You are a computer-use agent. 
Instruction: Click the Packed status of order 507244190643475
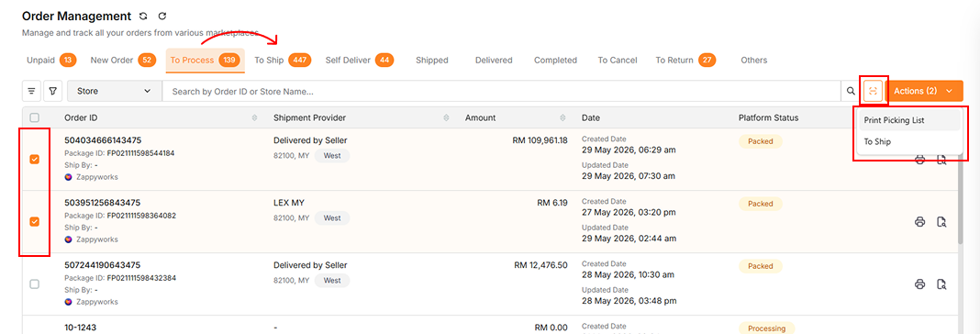[760, 266]
